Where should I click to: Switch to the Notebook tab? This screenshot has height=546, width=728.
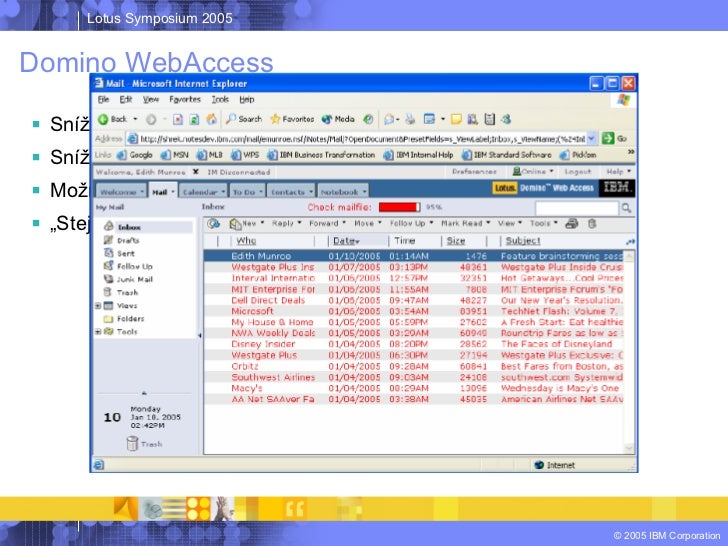click(x=343, y=192)
